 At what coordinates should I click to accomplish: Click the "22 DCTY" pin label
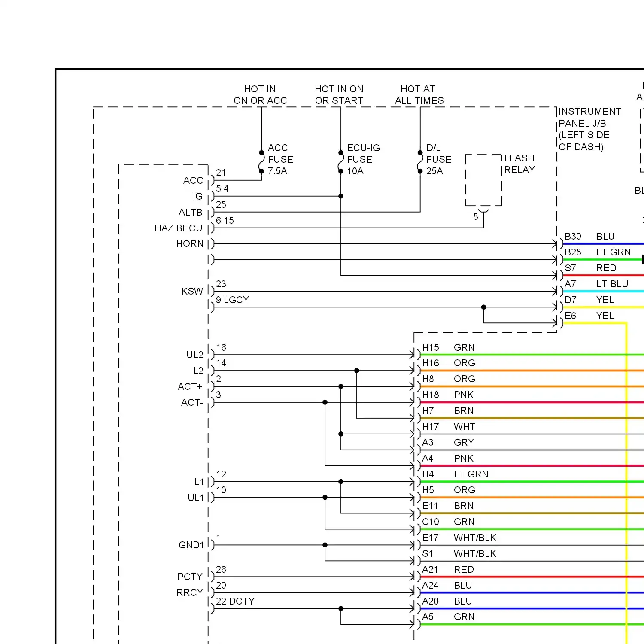click(x=235, y=601)
